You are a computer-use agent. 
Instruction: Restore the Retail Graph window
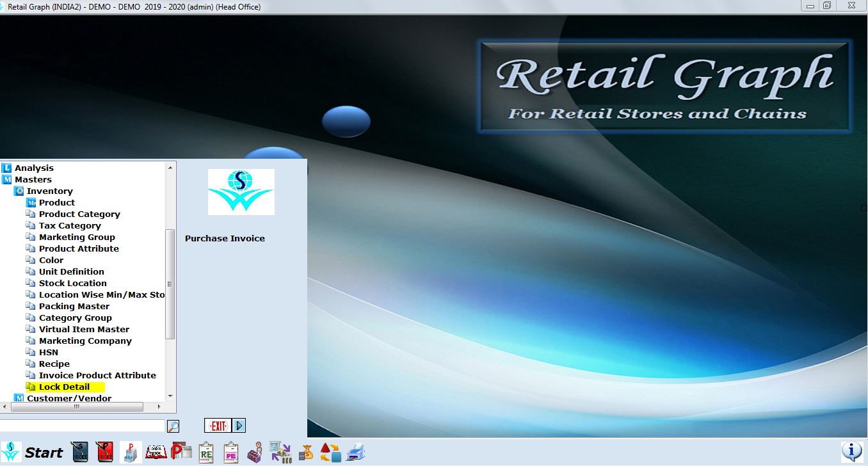click(x=827, y=6)
